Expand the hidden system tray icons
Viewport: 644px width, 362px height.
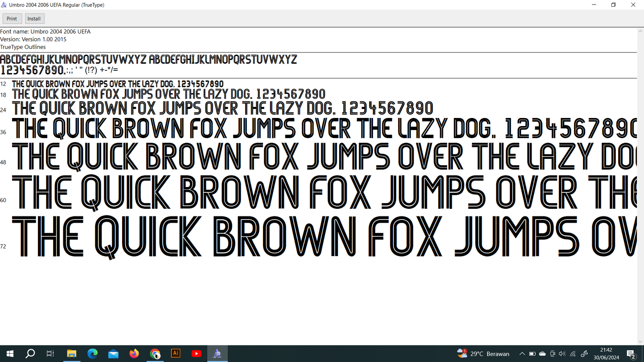522,354
